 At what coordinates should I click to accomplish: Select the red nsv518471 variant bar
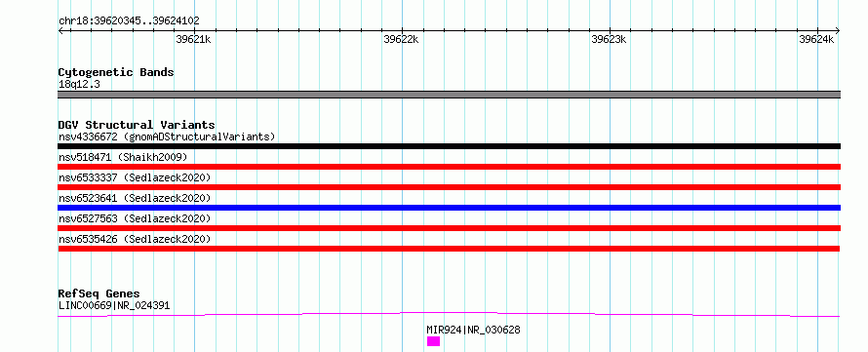click(449, 167)
